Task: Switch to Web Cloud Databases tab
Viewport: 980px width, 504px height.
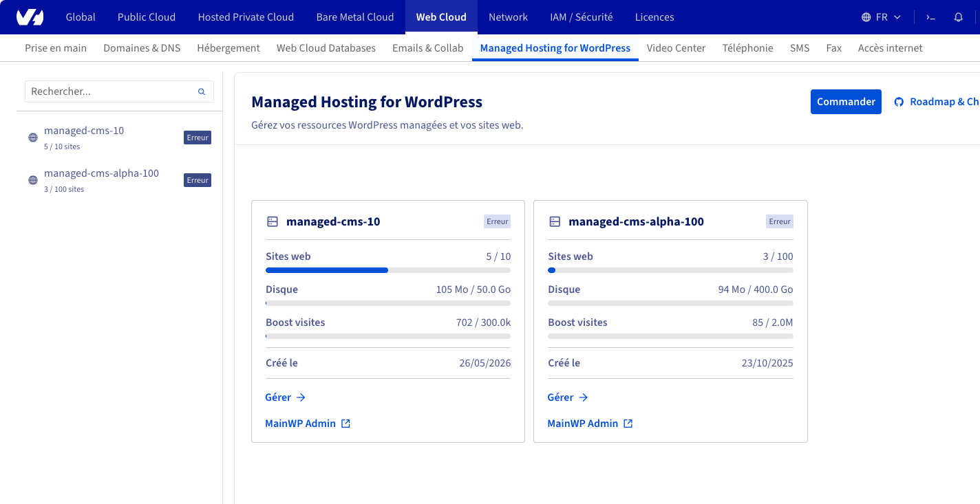Action: (x=326, y=48)
